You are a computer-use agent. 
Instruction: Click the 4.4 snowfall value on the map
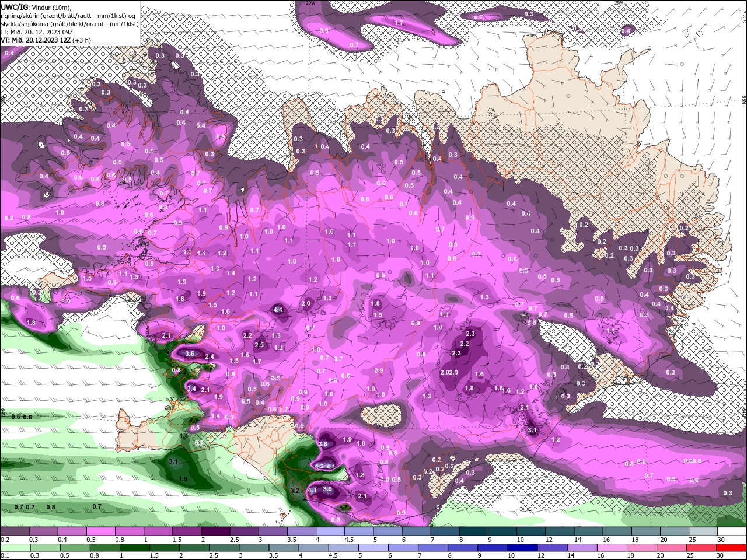[278, 310]
